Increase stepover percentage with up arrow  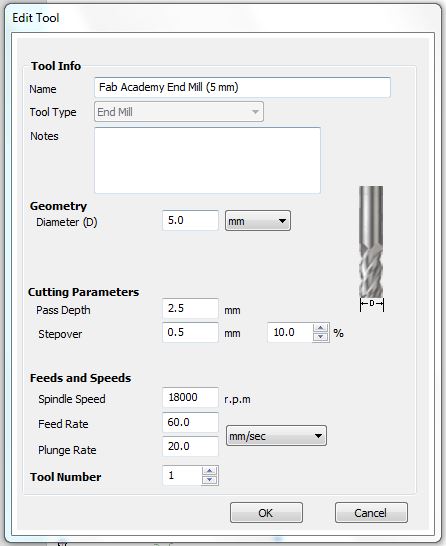[x=320, y=328]
